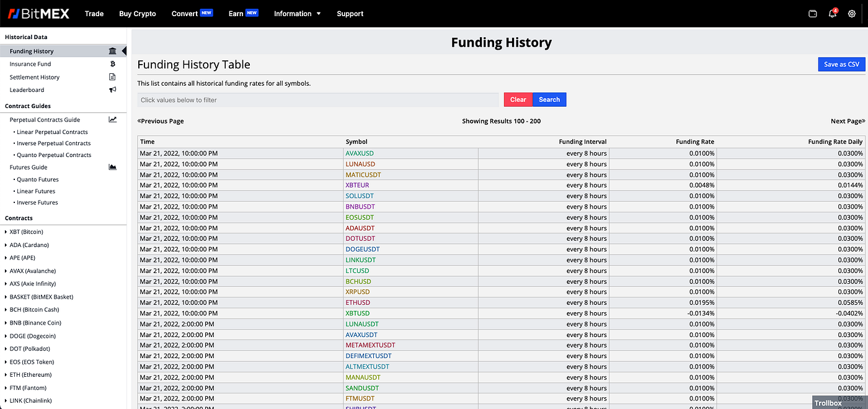
Task: Open Futures Guide
Action: [29, 167]
